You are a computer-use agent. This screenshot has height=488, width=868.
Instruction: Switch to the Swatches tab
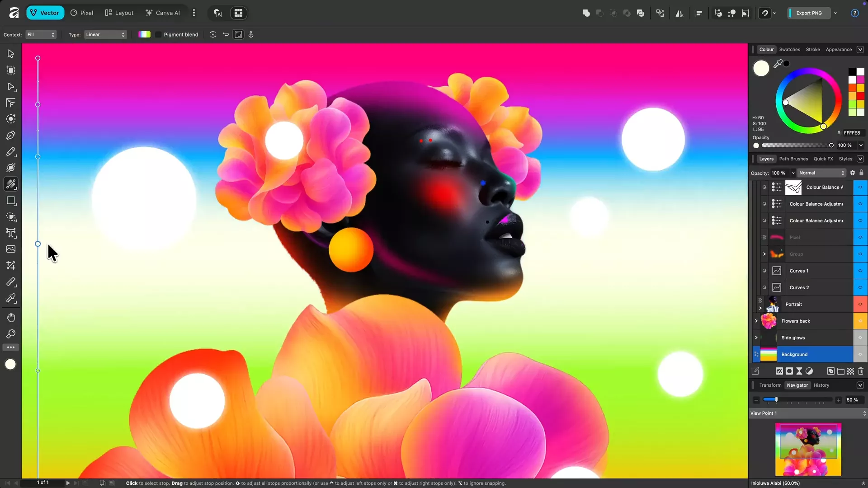[790, 49]
